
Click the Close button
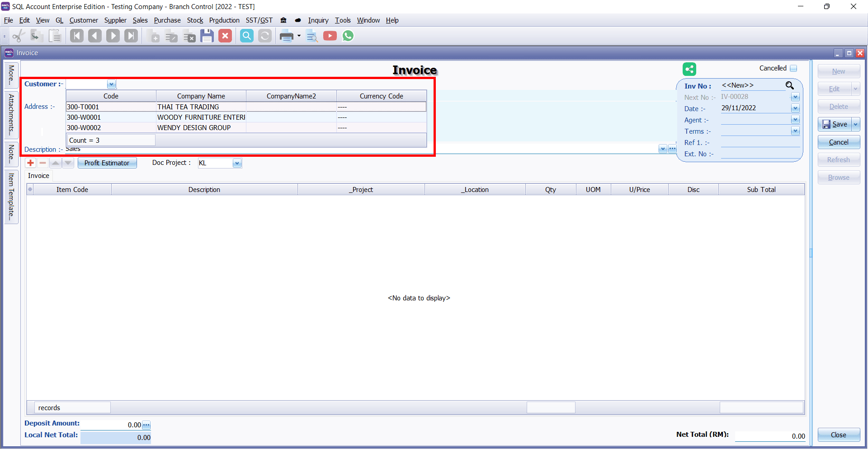pyautogui.click(x=839, y=435)
